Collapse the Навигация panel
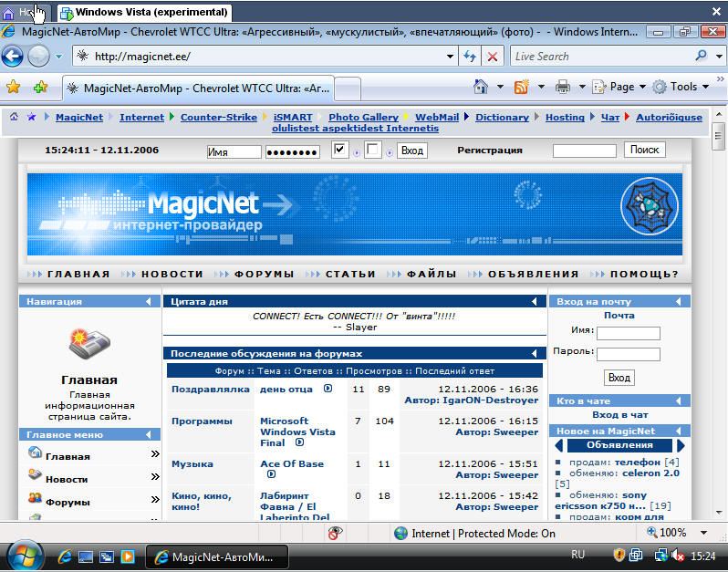728x572 pixels. click(x=149, y=301)
